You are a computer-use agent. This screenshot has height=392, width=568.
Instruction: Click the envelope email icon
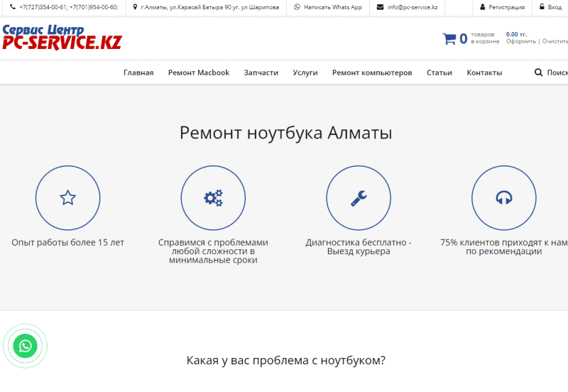pyautogui.click(x=380, y=7)
